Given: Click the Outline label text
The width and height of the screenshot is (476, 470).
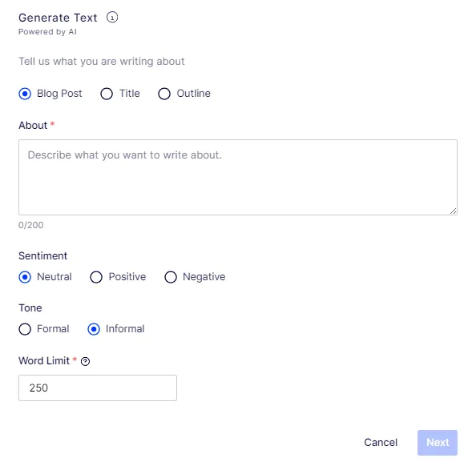Looking at the screenshot, I should pyautogui.click(x=194, y=93).
